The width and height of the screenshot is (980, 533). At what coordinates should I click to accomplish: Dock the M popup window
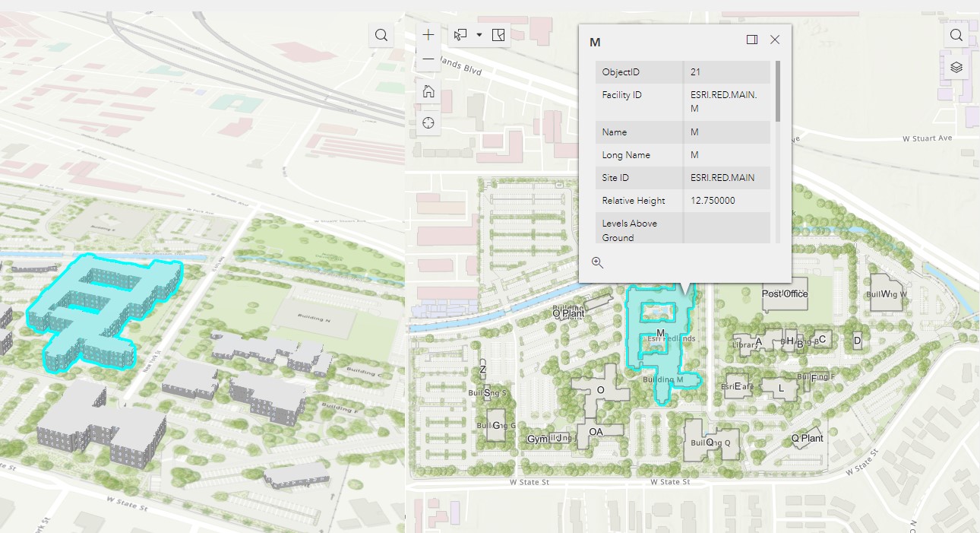pos(751,40)
